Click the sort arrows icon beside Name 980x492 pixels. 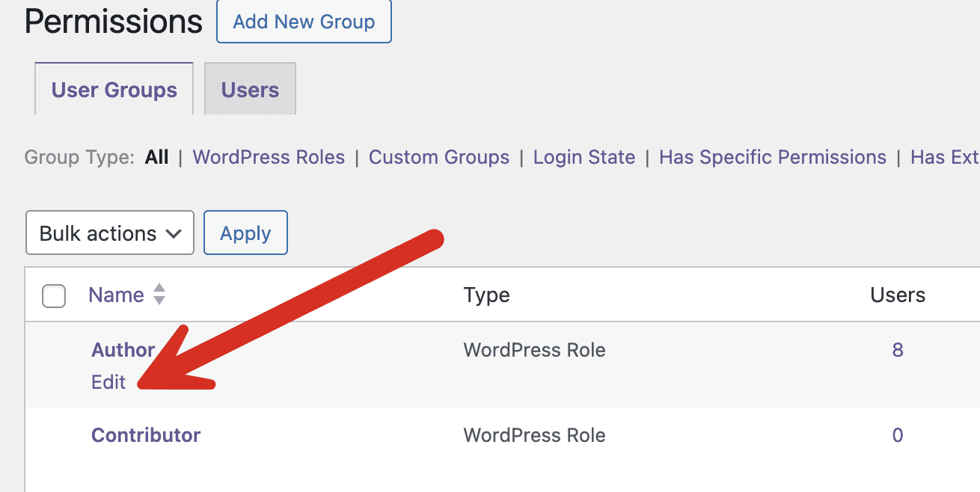[159, 295]
